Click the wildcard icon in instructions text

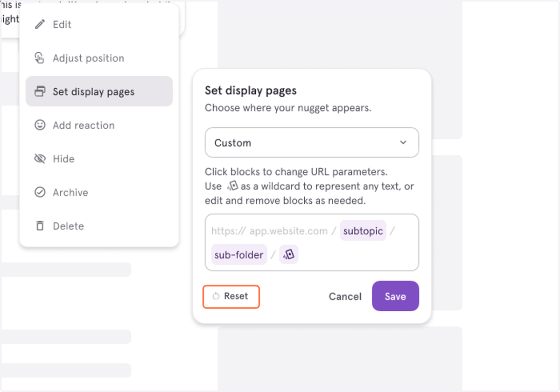pyautogui.click(x=232, y=186)
